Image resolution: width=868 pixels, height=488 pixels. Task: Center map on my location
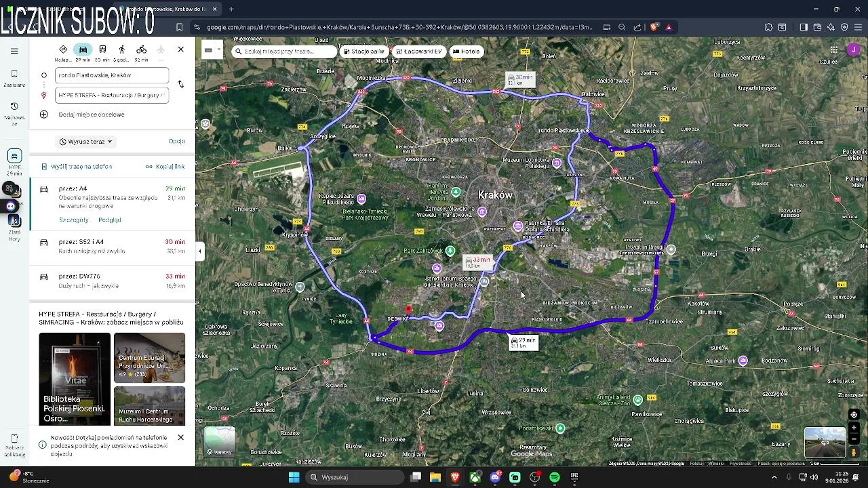click(x=854, y=415)
